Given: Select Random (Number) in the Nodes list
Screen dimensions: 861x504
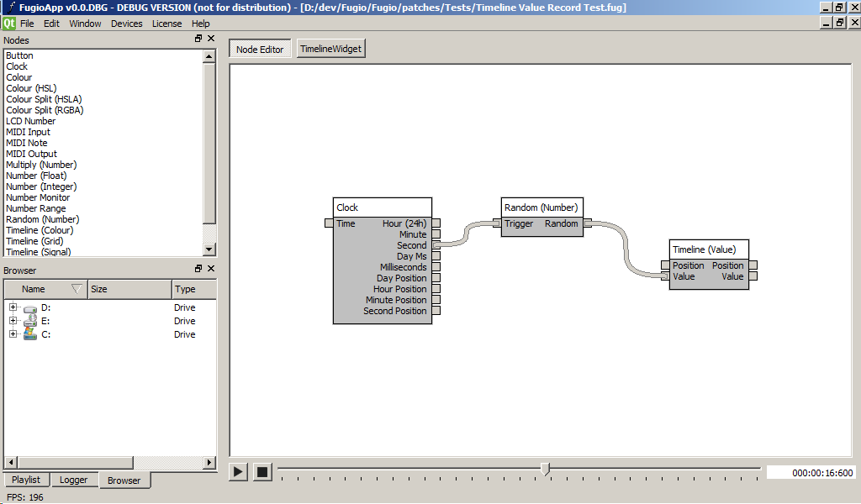Looking at the screenshot, I should pyautogui.click(x=42, y=219).
